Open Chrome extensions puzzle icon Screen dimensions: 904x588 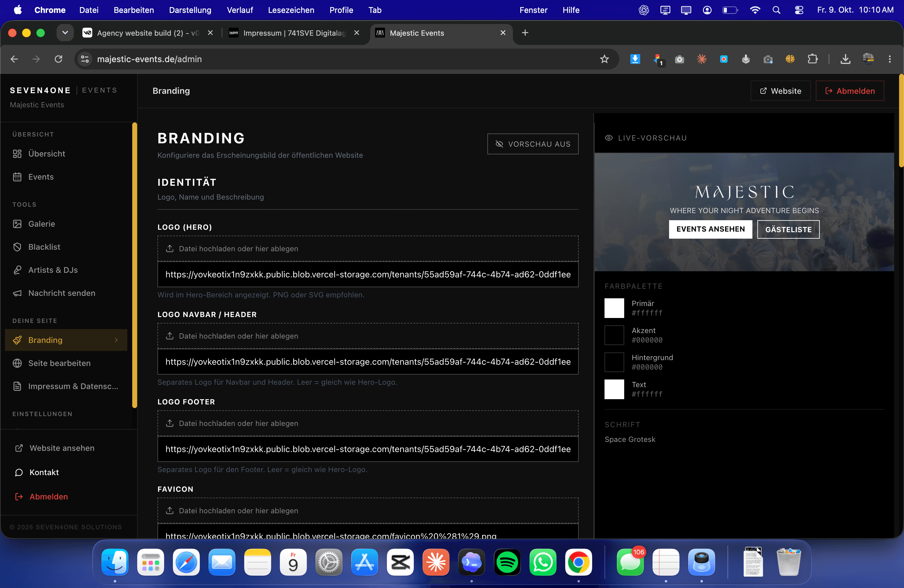click(x=812, y=59)
